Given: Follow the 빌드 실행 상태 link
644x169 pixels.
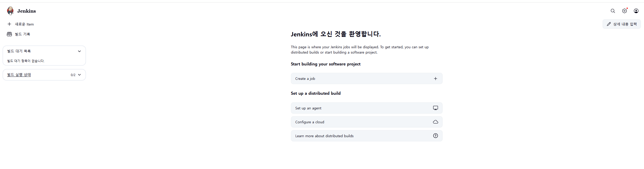Looking at the screenshot, I should tap(19, 75).
